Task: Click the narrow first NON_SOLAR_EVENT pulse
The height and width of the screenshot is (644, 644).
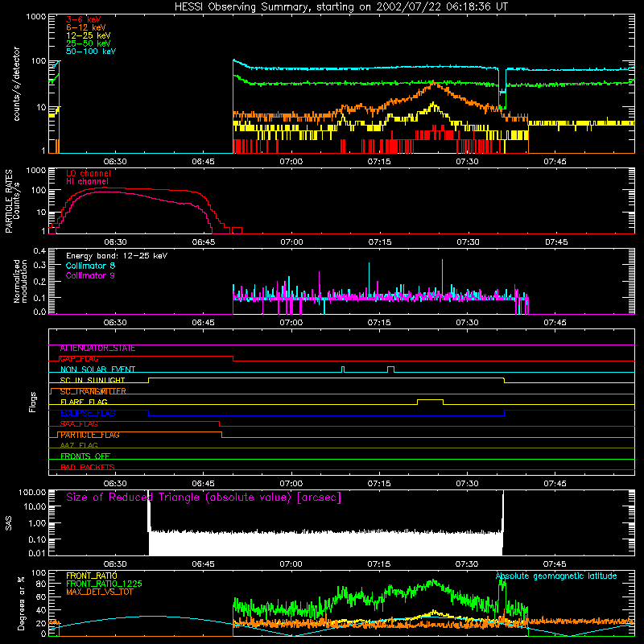Action: click(x=344, y=367)
